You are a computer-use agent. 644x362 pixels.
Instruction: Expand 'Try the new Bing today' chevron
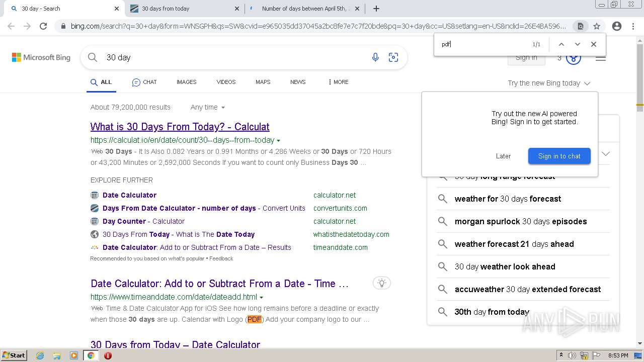[x=587, y=83]
